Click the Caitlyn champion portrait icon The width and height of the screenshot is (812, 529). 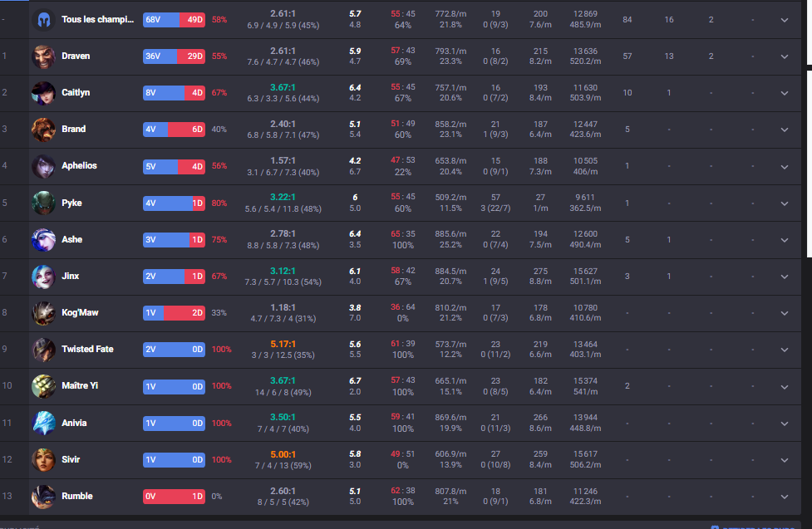point(43,93)
